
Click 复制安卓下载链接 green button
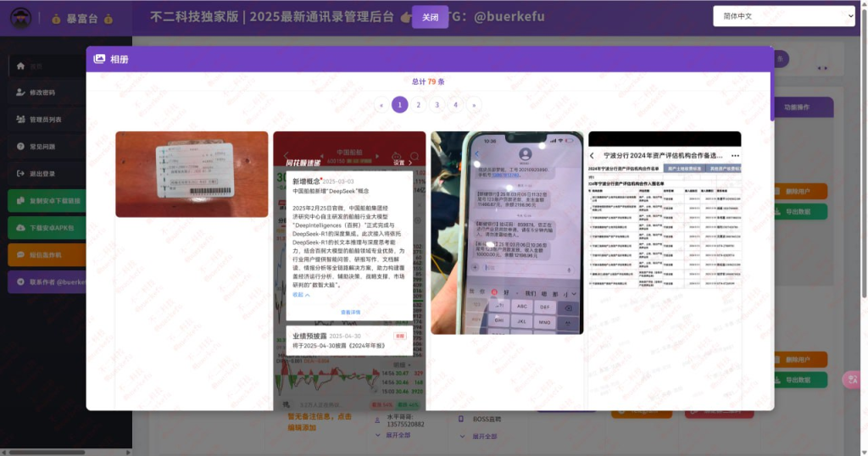coord(47,201)
